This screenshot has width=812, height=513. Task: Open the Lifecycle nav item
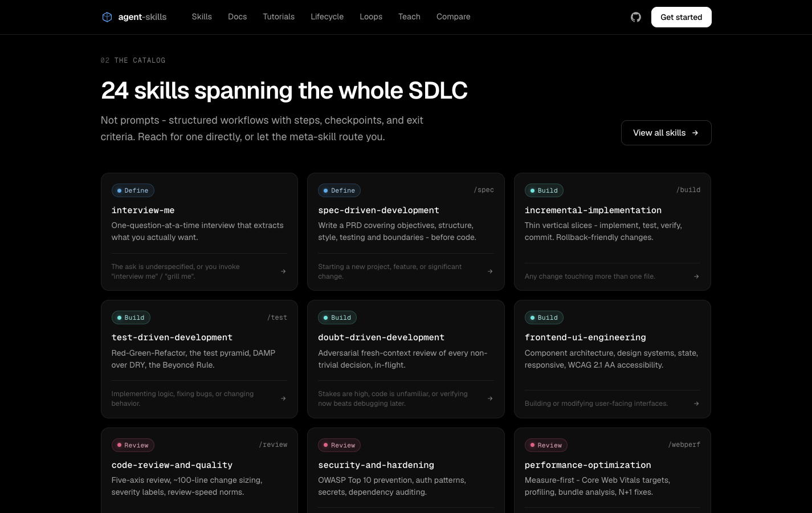pos(327,17)
